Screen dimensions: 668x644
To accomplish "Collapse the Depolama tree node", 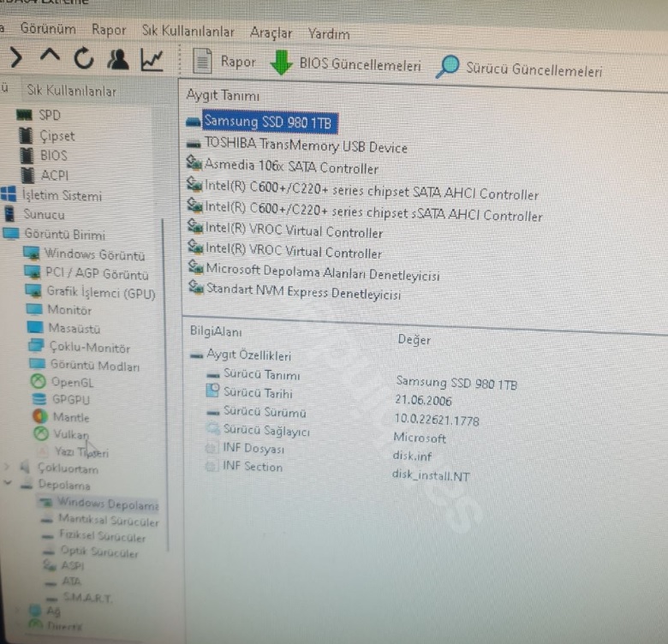I will pyautogui.click(x=8, y=485).
